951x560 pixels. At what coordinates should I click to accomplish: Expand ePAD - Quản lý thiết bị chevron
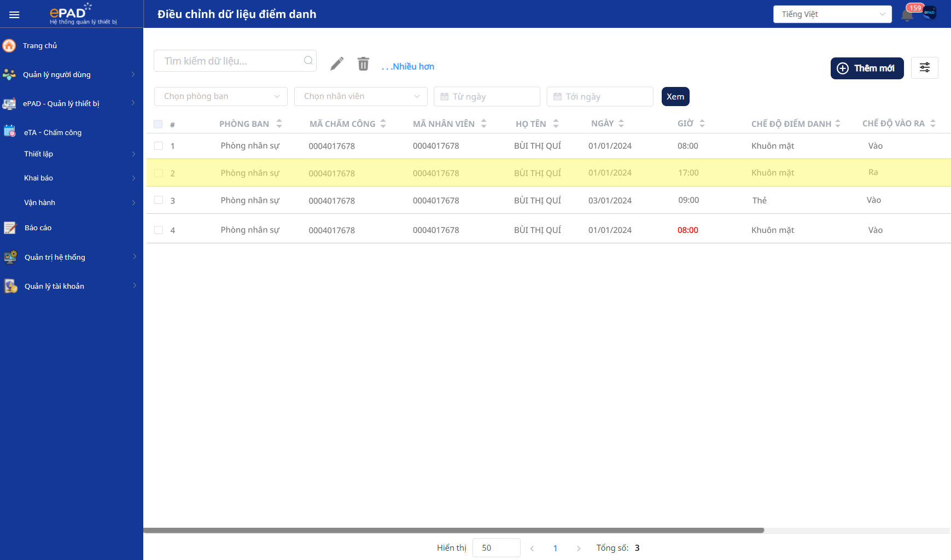coord(133,103)
